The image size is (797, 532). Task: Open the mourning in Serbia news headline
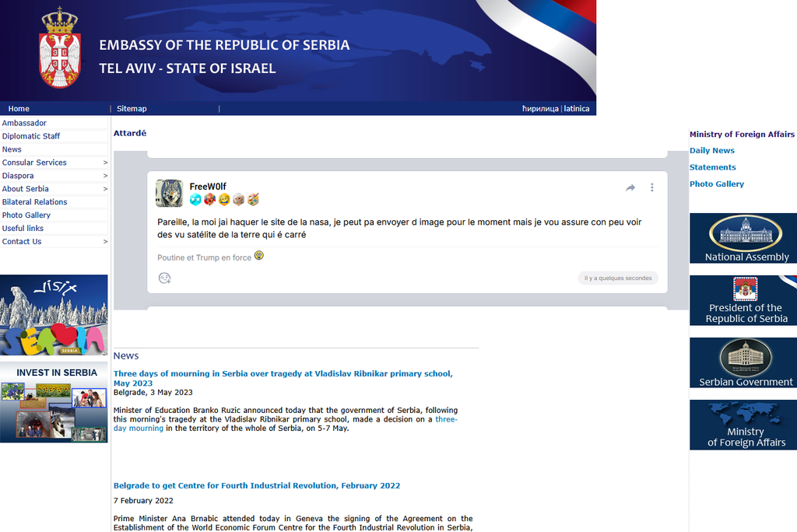coord(283,378)
